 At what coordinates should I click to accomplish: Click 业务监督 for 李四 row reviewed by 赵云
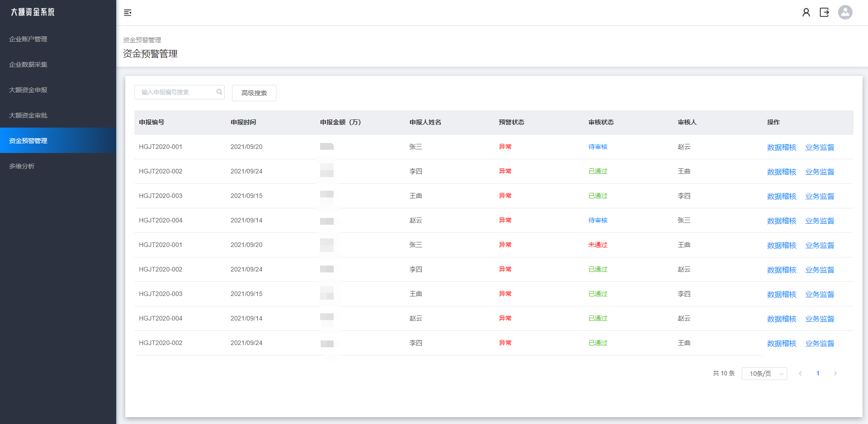pos(820,270)
